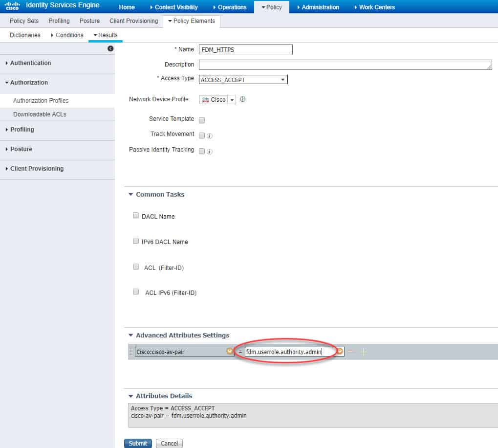This screenshot has width=498, height=448.
Task: Click the Cisco logo icon
Action: [x=12, y=5]
